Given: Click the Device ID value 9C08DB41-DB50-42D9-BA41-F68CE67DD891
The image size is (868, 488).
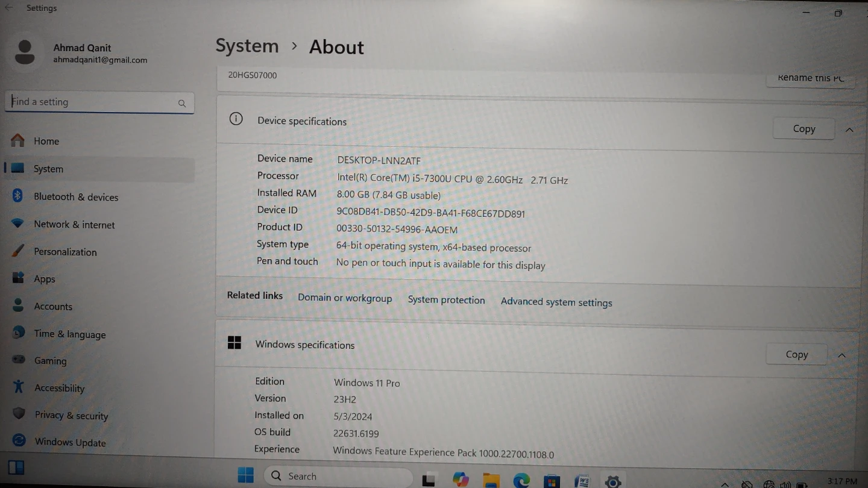Looking at the screenshot, I should 431,213.
